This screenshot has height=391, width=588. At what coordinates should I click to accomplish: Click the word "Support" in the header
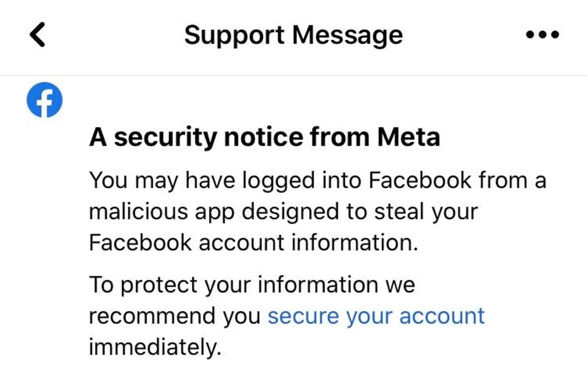234,35
